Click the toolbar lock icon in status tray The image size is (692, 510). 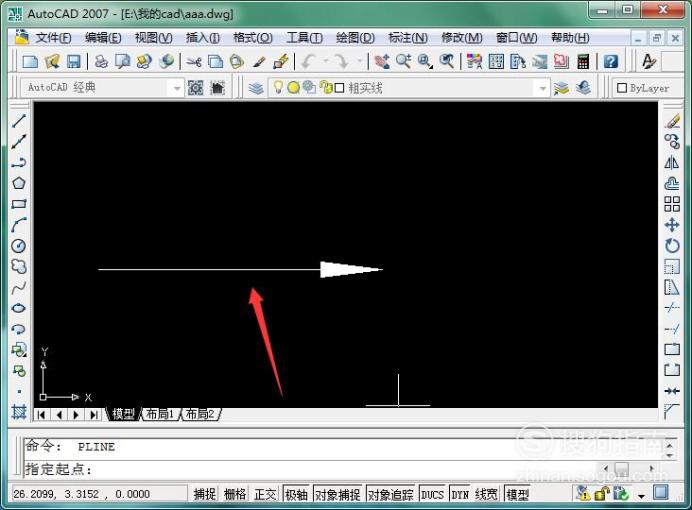(x=602, y=493)
